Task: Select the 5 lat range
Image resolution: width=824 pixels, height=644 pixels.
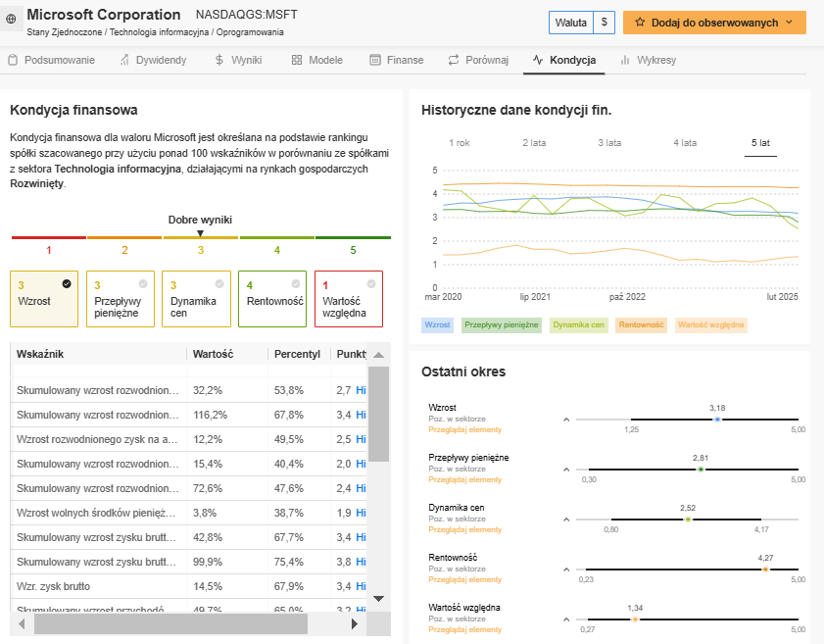Action: pyautogui.click(x=760, y=143)
